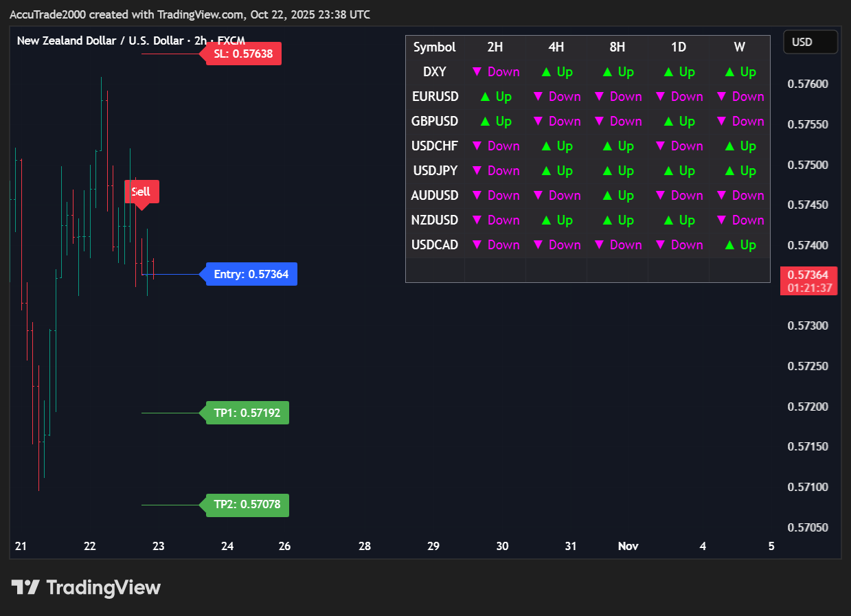Screen dimensions: 851x616
Task: Click the SL: 0.57638 stop loss label
Action: pyautogui.click(x=244, y=54)
